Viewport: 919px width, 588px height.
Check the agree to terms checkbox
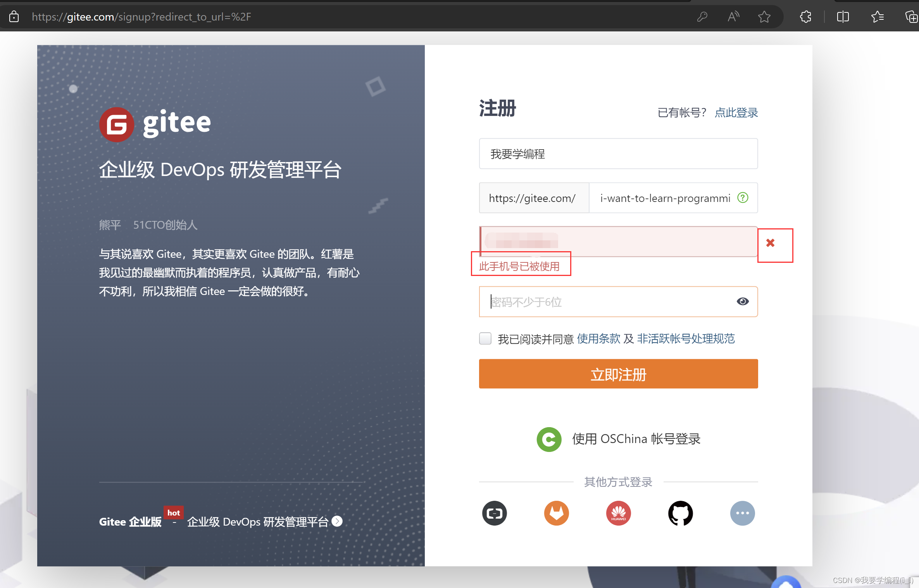click(485, 338)
